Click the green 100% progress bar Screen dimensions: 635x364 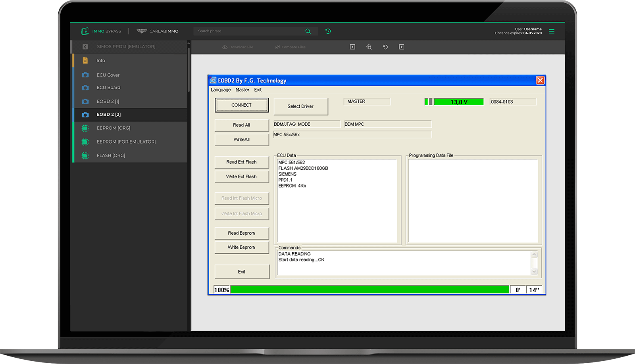click(x=369, y=289)
